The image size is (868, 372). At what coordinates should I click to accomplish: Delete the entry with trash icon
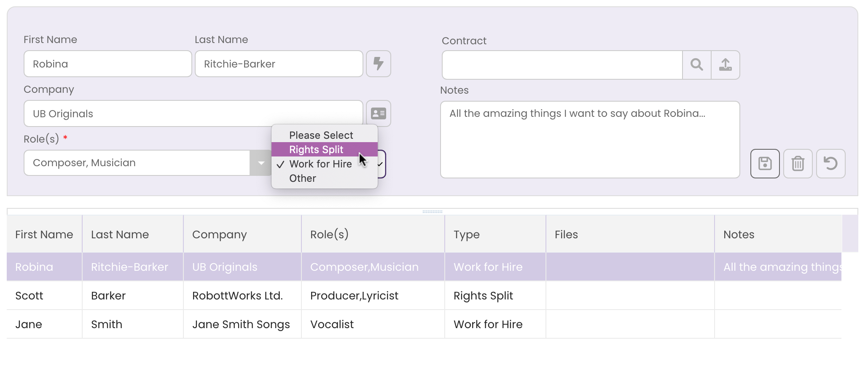pos(798,163)
